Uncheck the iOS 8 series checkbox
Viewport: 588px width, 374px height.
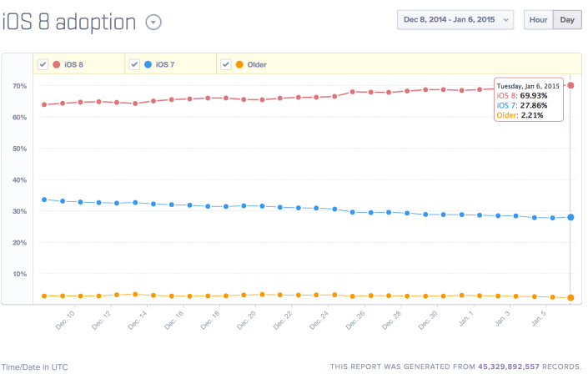(x=43, y=63)
